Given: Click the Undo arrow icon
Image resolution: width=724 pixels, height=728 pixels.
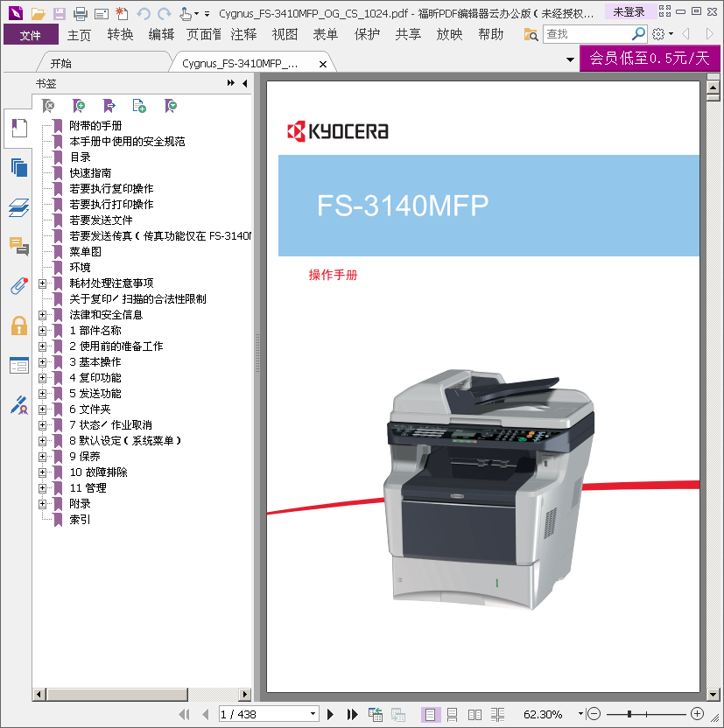Looking at the screenshot, I should tap(144, 13).
